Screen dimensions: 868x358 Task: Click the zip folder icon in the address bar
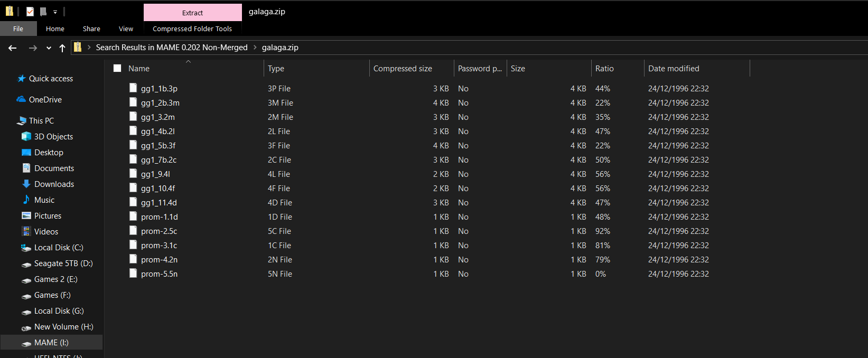click(78, 47)
